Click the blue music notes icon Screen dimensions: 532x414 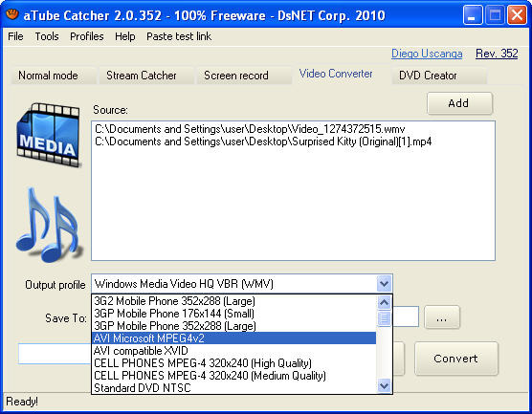[x=49, y=225]
